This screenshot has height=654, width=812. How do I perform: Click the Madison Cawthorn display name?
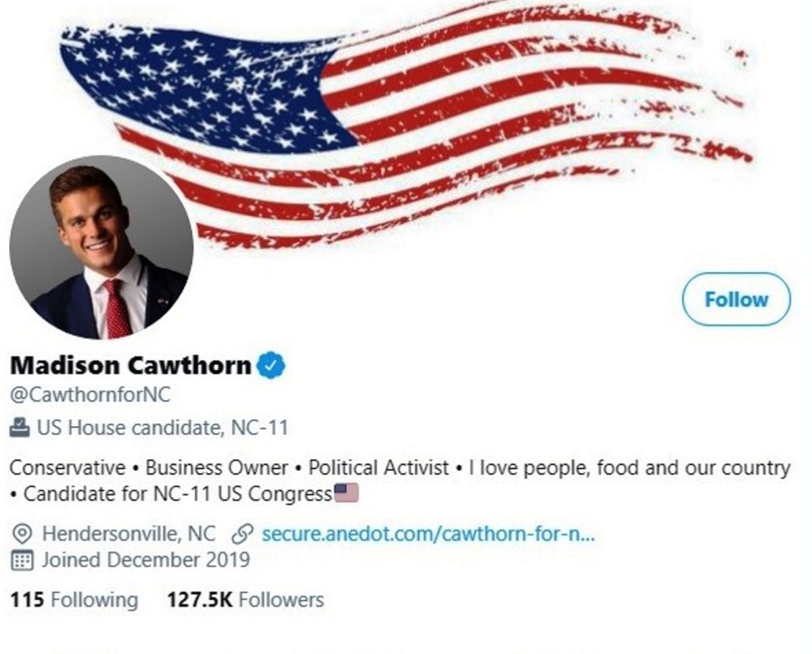pos(131,366)
